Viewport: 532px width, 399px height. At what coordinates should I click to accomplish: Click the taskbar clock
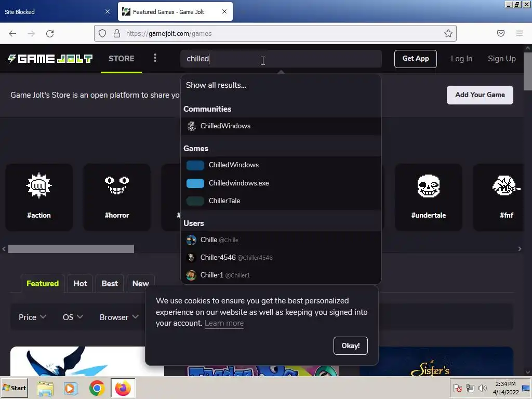pyautogui.click(x=506, y=388)
